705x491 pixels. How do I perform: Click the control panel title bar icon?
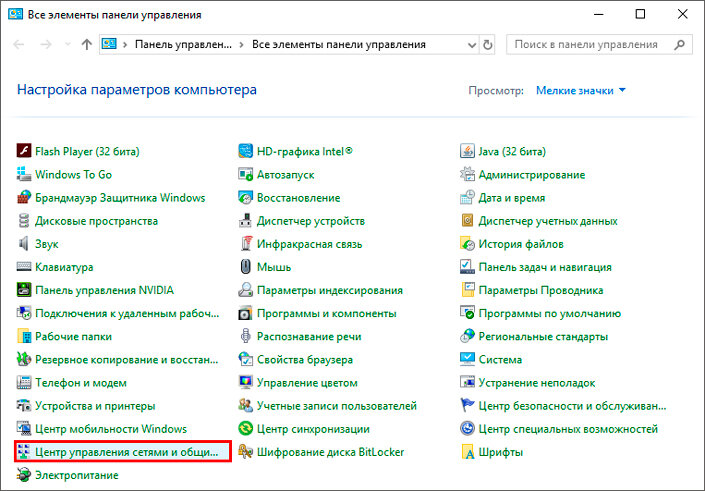point(15,14)
